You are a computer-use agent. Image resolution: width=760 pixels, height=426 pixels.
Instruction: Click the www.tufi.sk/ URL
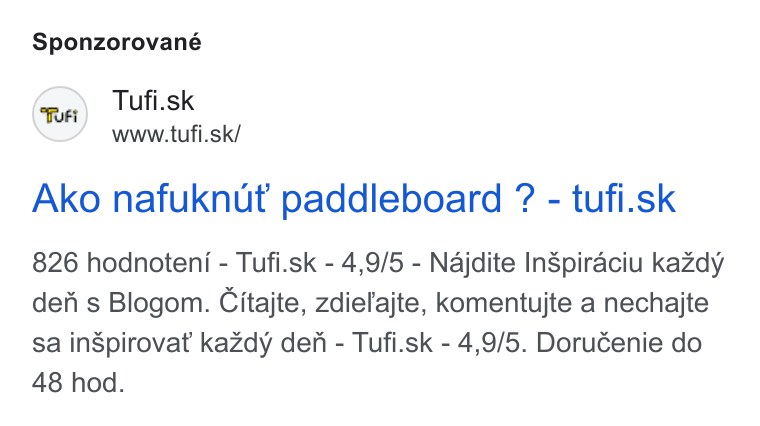(x=176, y=134)
